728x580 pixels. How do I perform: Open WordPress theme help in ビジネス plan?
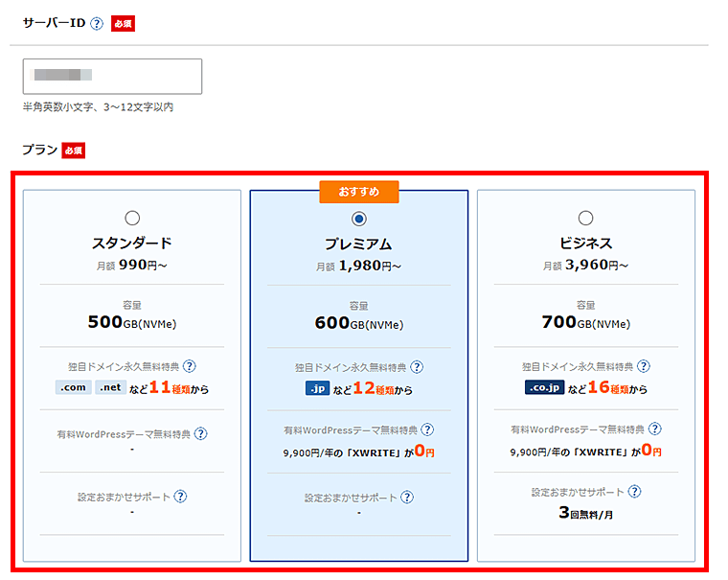(654, 429)
